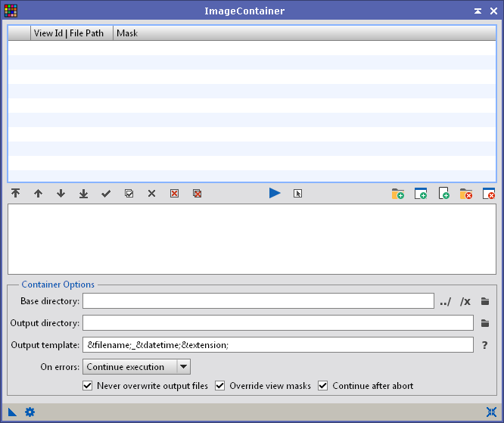
Task: Click the plain X remove icon
Action: coord(151,193)
